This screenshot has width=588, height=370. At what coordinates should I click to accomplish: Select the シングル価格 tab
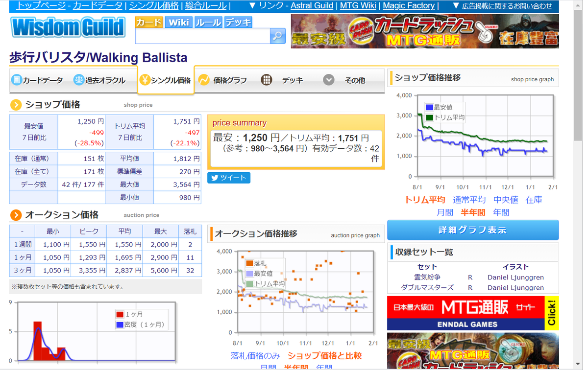(166, 80)
